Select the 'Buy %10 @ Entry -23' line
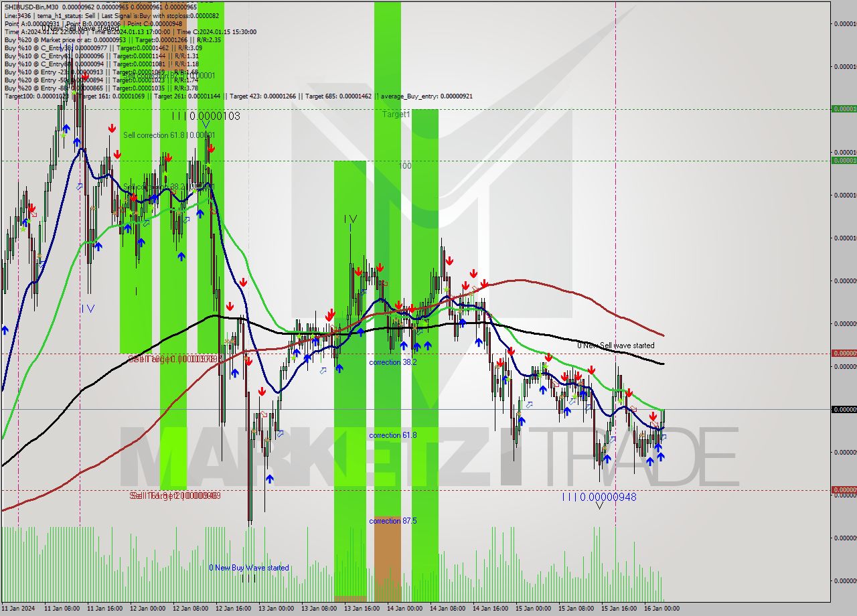This screenshot has height=616, width=857. (101, 72)
